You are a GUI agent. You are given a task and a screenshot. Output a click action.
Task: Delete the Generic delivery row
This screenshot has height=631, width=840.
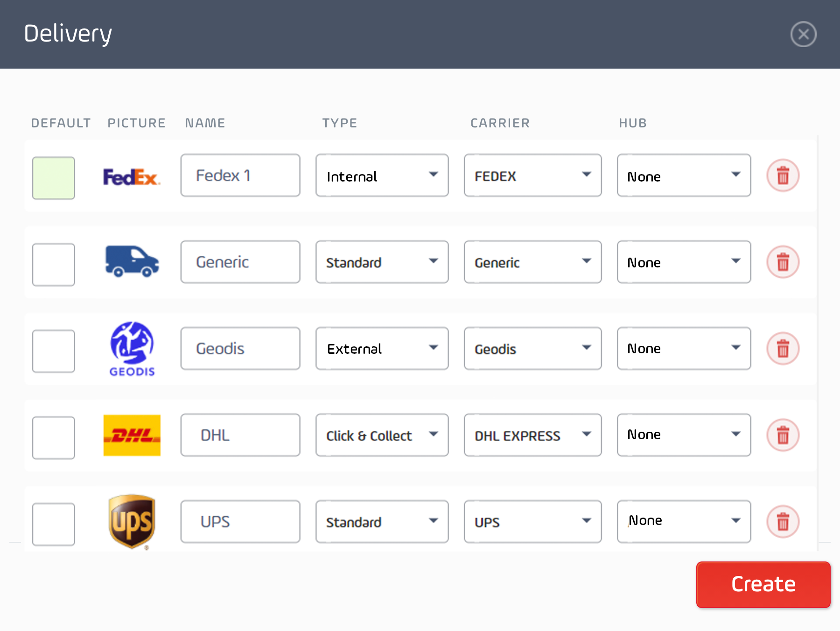click(x=783, y=262)
